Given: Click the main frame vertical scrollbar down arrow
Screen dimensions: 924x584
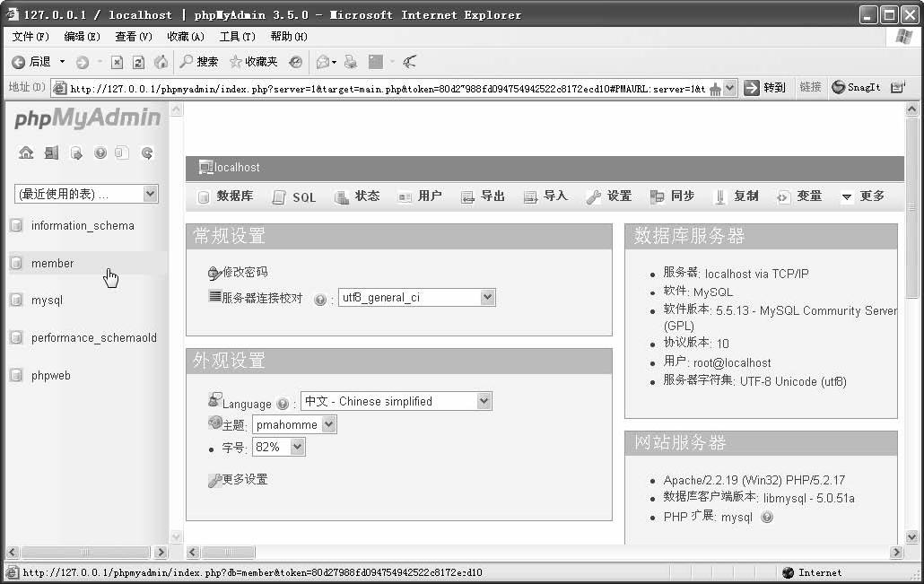Looking at the screenshot, I should click(911, 536).
